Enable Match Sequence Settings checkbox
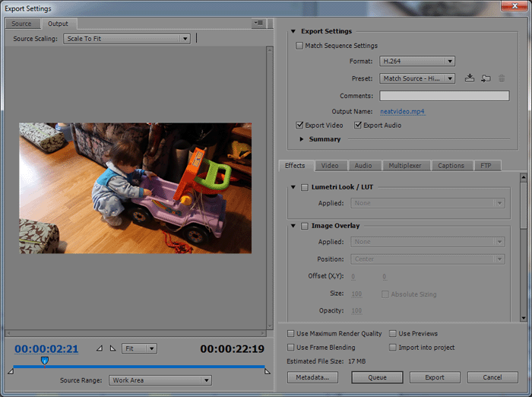The width and height of the screenshot is (532, 397). coord(299,46)
